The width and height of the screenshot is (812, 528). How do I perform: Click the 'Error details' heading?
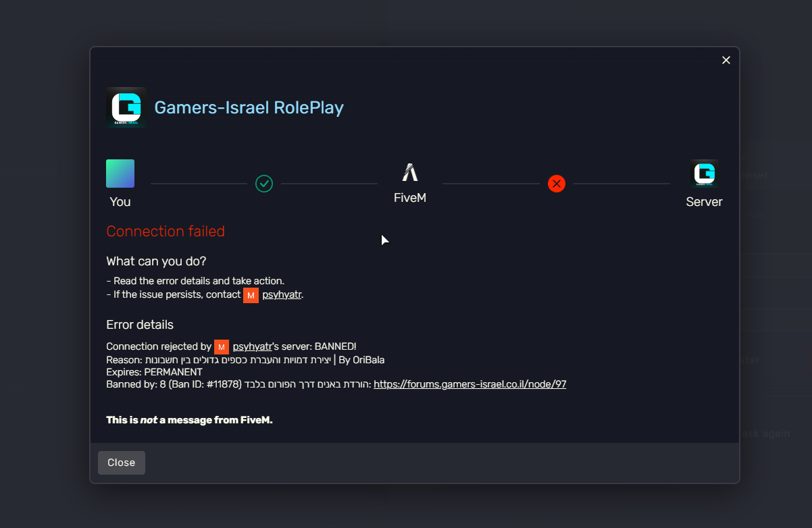[140, 325]
